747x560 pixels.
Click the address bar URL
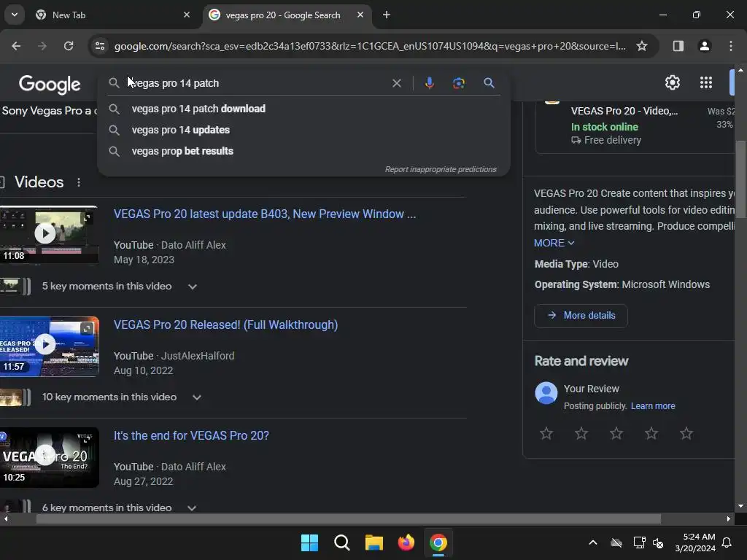370,46
